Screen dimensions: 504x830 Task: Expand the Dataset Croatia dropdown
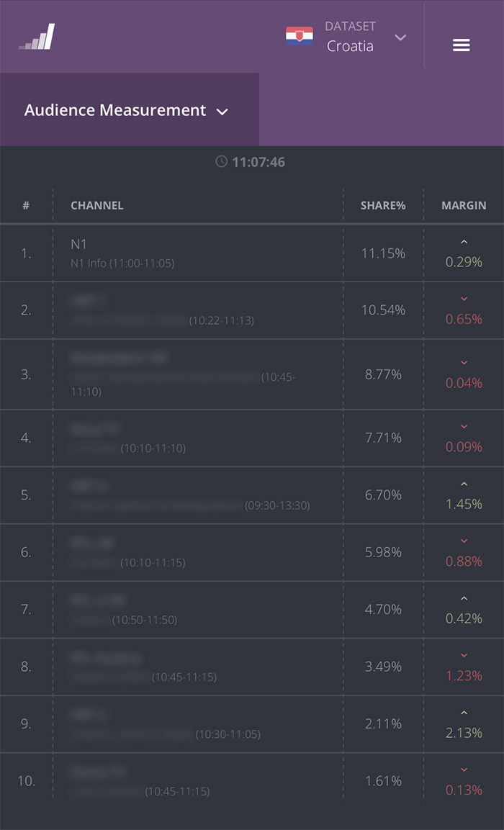click(350, 37)
